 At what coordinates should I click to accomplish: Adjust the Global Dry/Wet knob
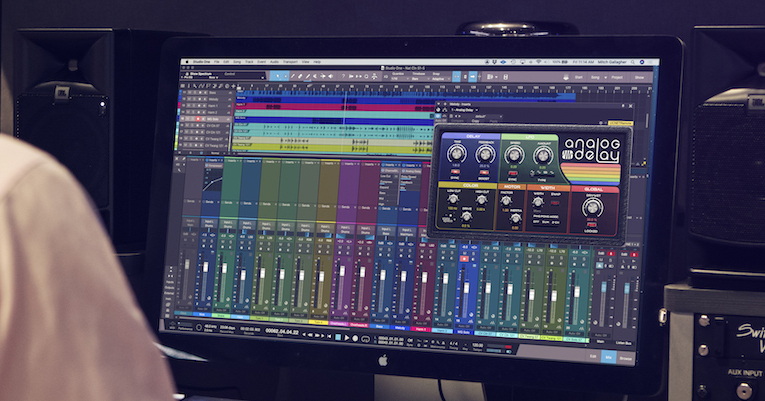[592, 207]
